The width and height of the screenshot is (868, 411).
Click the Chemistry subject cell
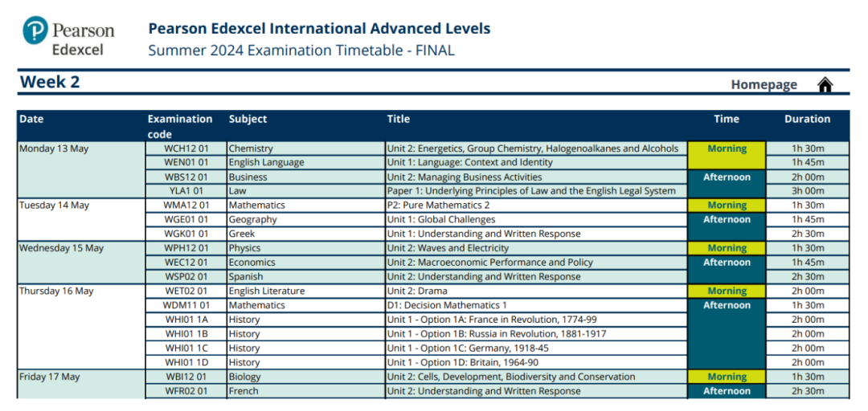(306, 149)
